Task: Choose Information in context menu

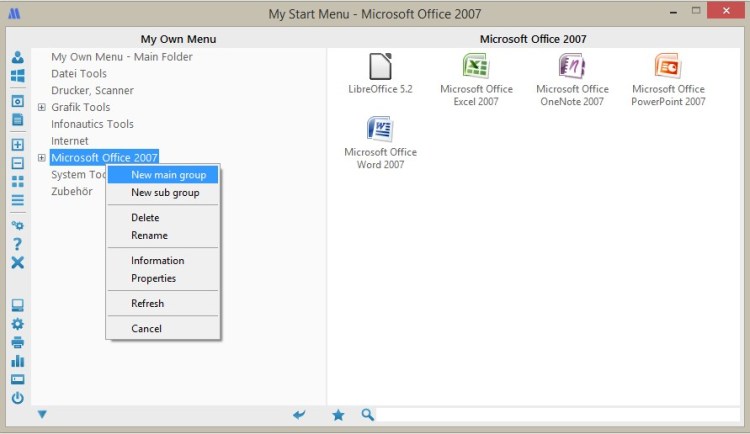Action: [163, 261]
